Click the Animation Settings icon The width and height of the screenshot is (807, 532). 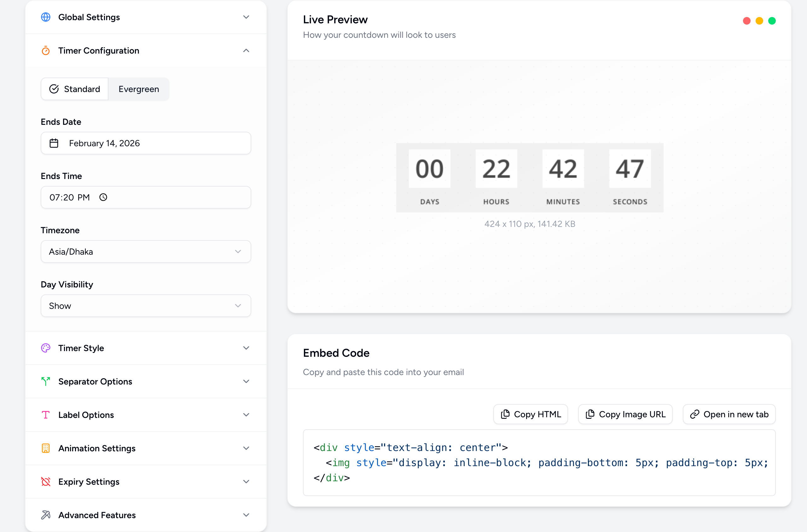(x=46, y=448)
